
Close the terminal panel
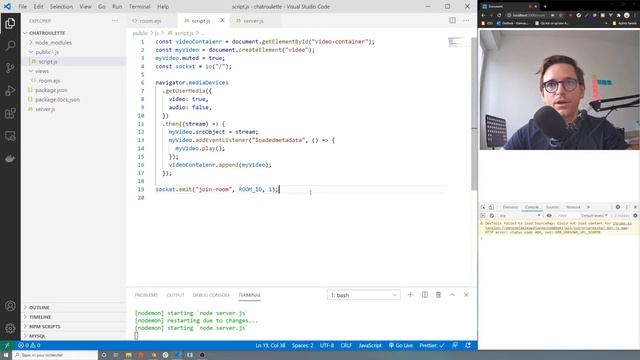point(466,295)
